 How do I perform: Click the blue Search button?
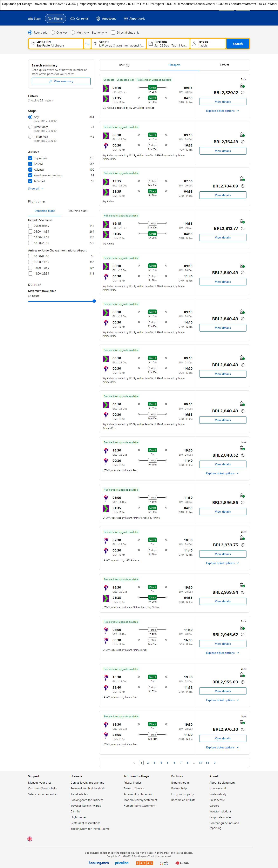coord(238,44)
